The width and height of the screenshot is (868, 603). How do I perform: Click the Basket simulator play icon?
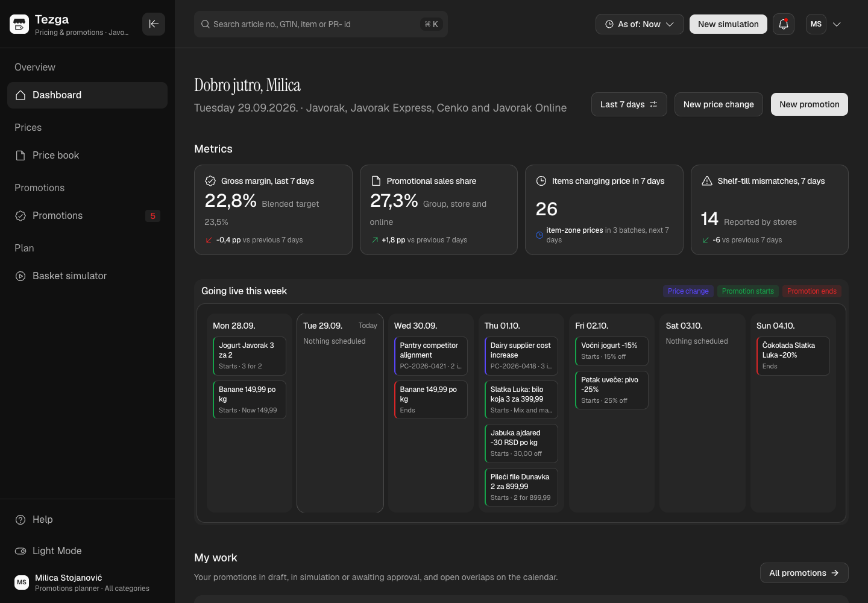tap(20, 276)
